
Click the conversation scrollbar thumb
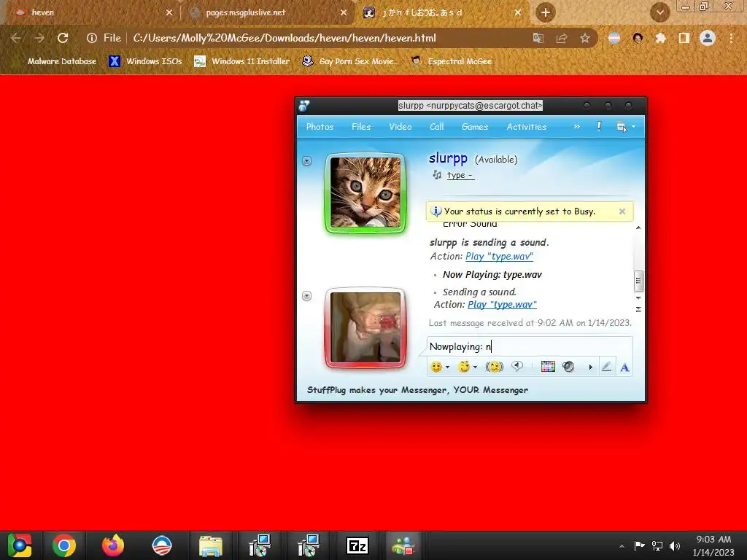[x=638, y=281]
